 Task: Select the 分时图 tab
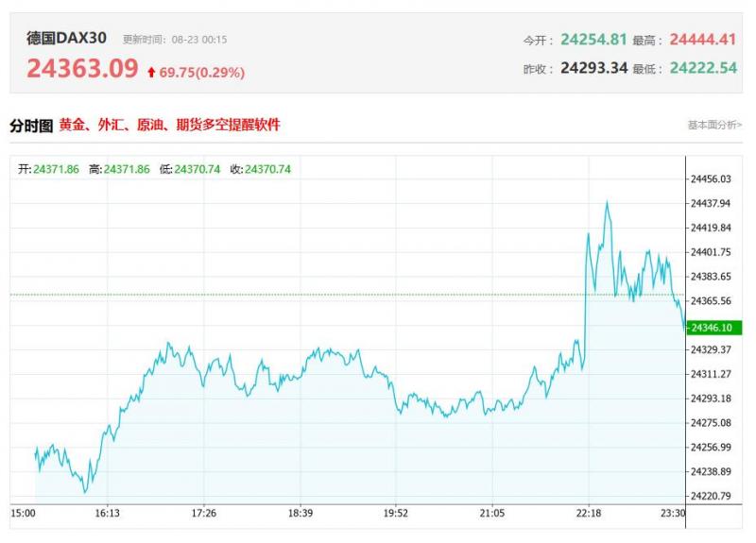(x=31, y=126)
